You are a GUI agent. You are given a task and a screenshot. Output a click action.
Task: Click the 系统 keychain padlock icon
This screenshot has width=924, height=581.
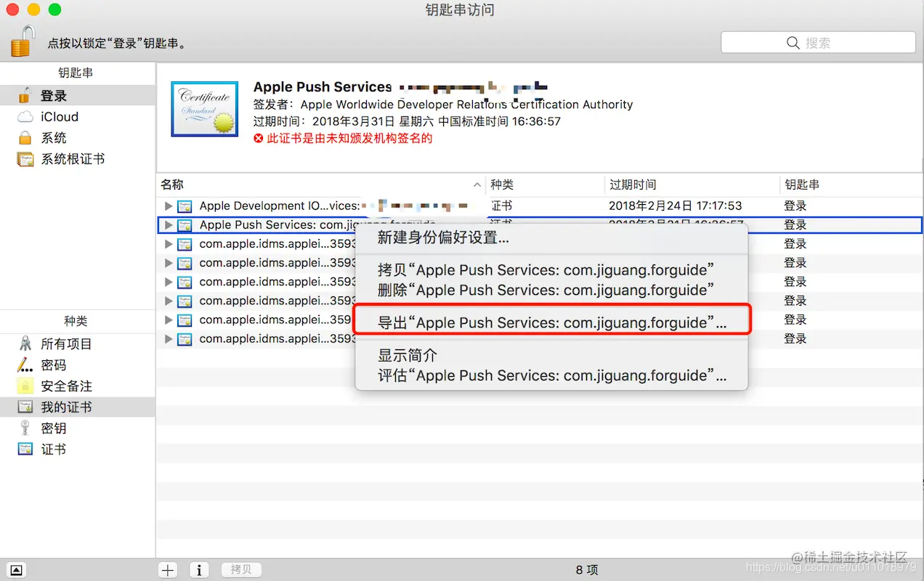(25, 137)
